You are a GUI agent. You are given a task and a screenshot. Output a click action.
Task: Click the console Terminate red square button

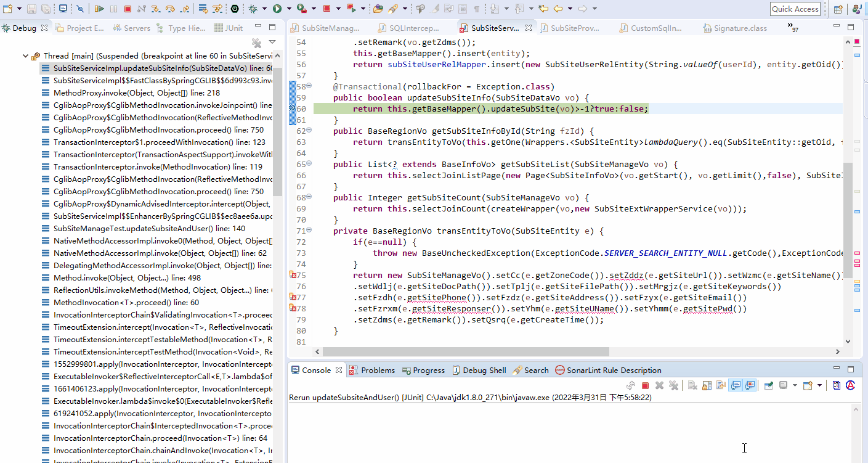(645, 385)
